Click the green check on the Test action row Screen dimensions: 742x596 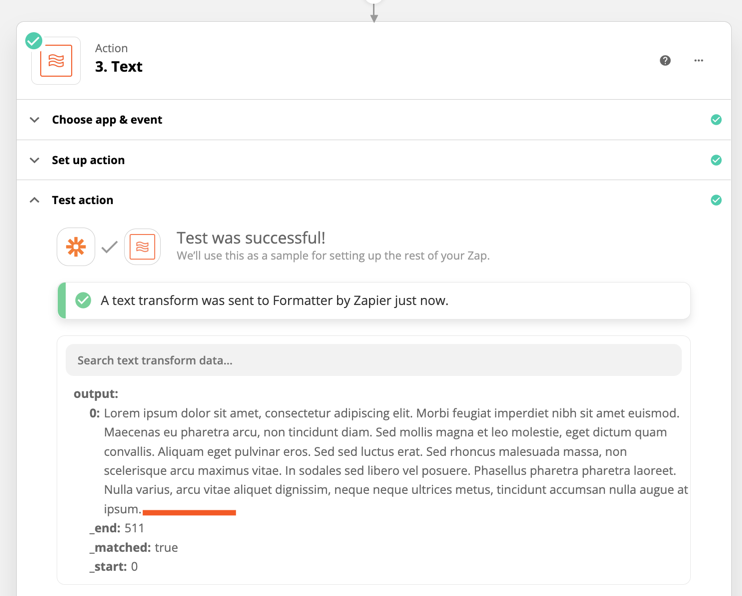point(716,200)
